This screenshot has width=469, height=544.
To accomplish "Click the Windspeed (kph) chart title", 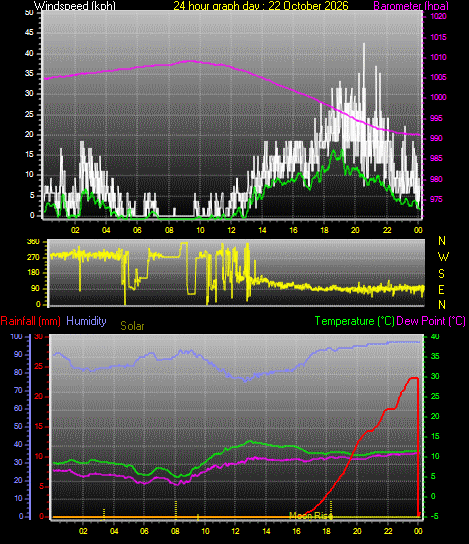I will tap(75, 6).
